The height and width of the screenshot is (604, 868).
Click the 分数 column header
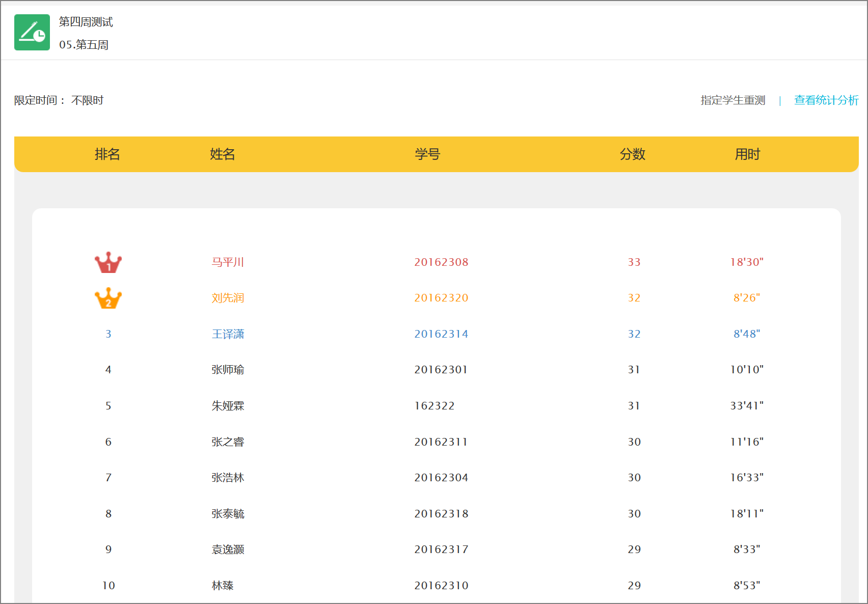[633, 154]
